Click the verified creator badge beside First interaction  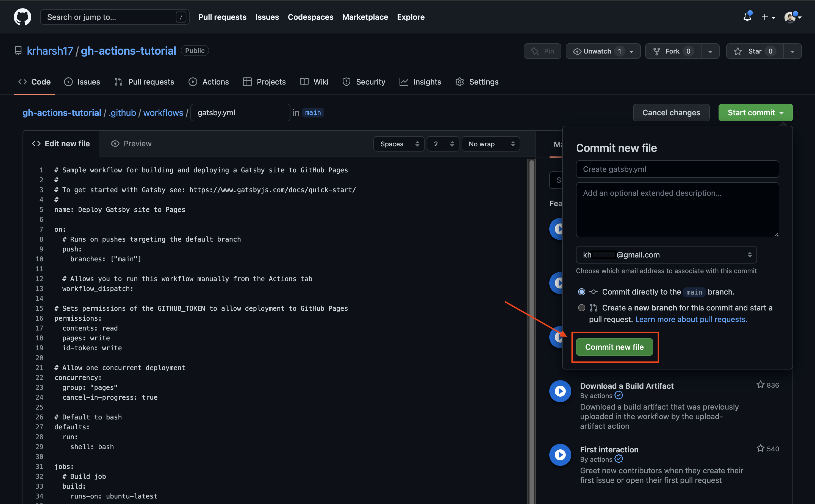[619, 459]
